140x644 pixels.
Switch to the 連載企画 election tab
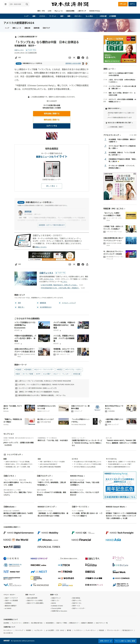point(27,28)
